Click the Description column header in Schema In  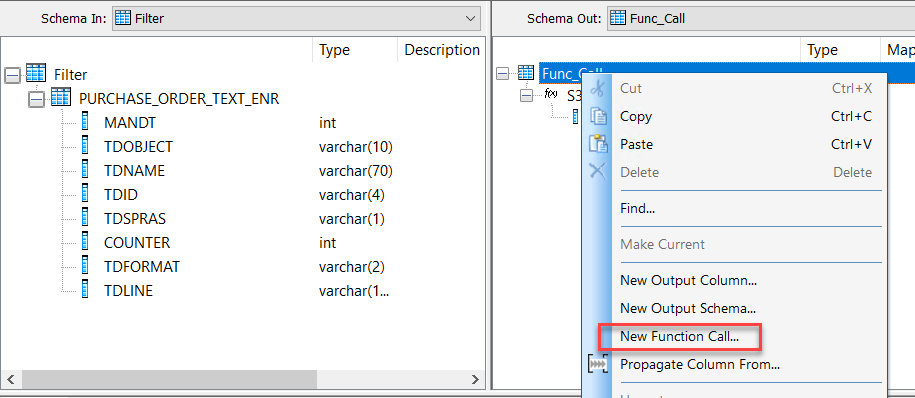441,50
